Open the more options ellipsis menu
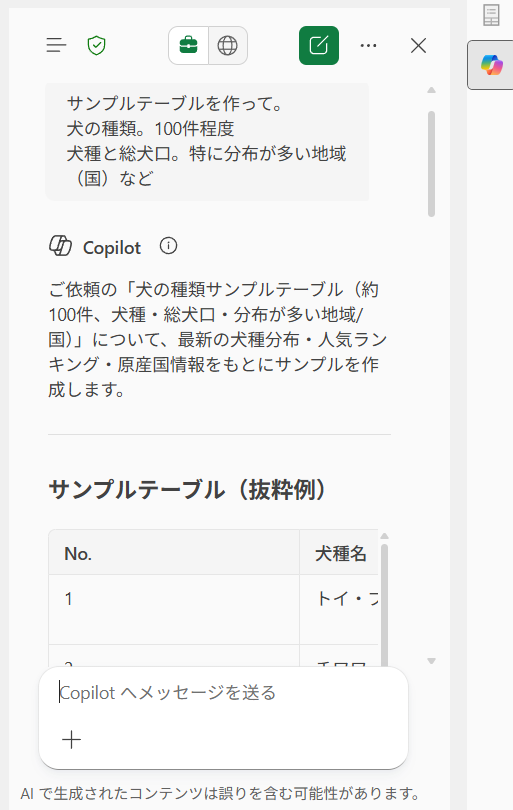 (x=368, y=45)
